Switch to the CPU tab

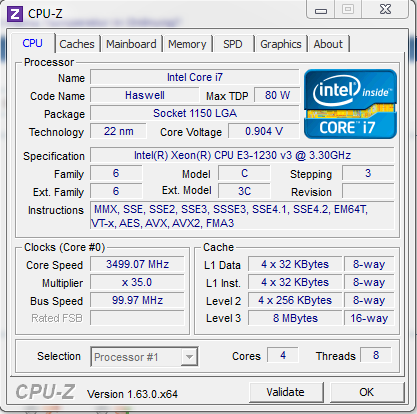pyautogui.click(x=33, y=43)
